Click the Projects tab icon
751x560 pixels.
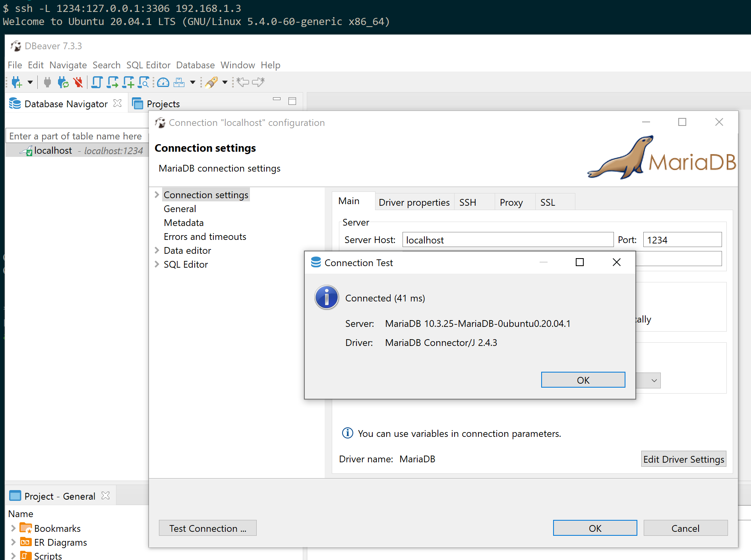[137, 103]
